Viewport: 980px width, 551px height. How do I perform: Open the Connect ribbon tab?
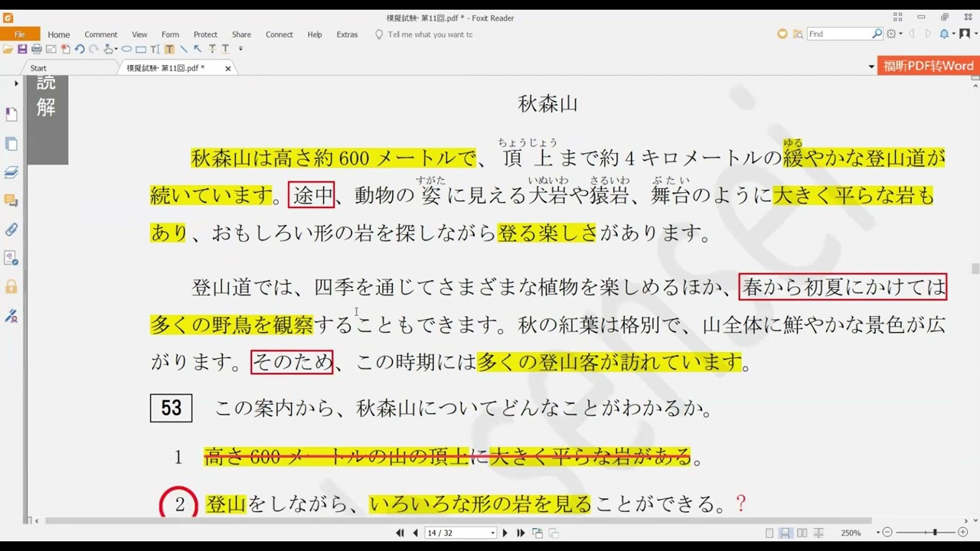tap(279, 34)
